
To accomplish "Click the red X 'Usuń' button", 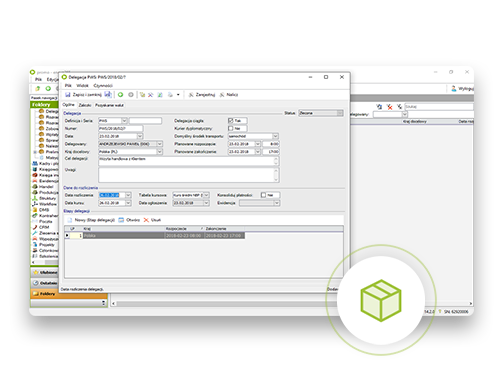I will [152, 220].
